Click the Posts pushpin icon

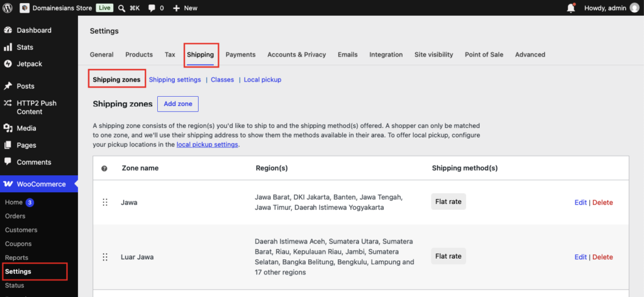(x=8, y=86)
